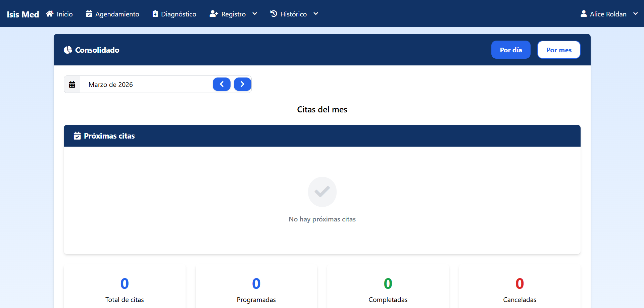Click the Isis Med brand link
This screenshot has width=644, height=308.
(x=22, y=14)
